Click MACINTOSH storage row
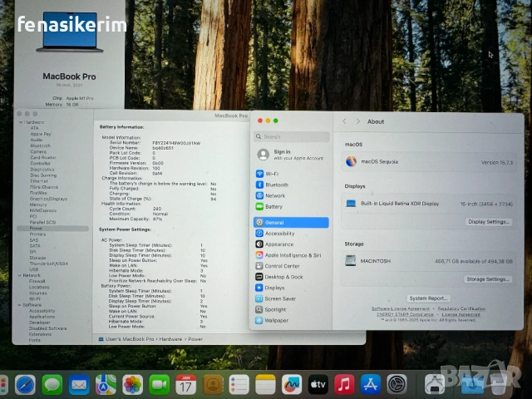The image size is (532, 399). point(429,261)
